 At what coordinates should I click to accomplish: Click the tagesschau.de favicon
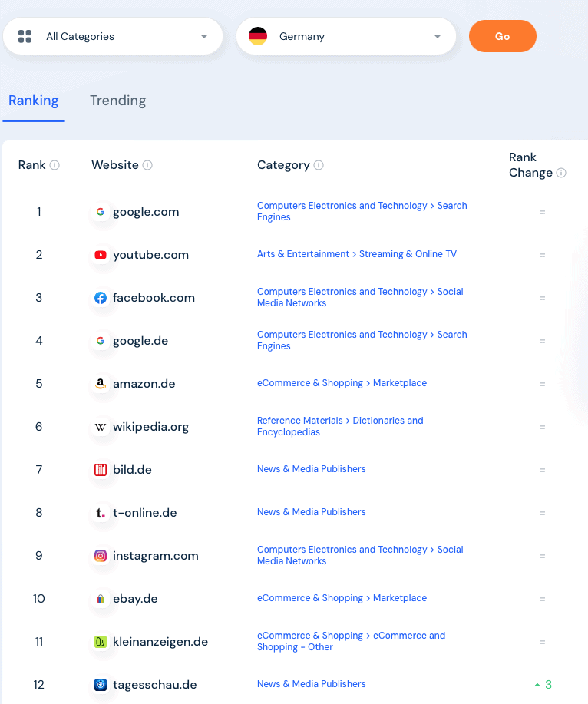coord(101,685)
